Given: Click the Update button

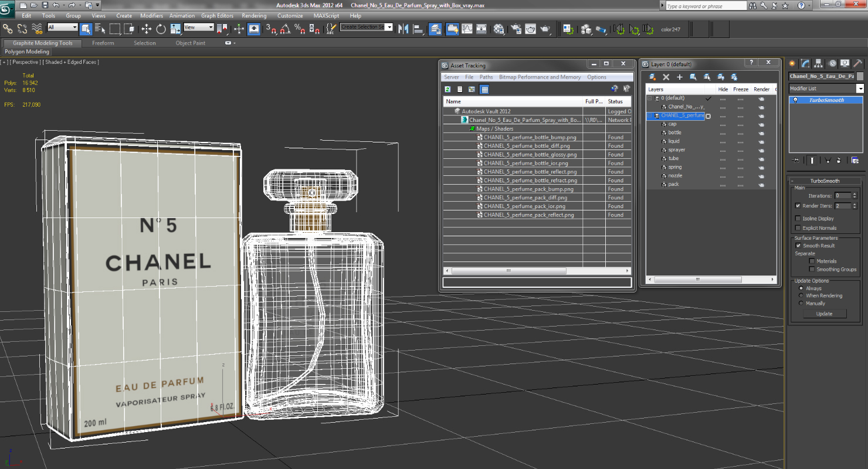Looking at the screenshot, I should 824,314.
